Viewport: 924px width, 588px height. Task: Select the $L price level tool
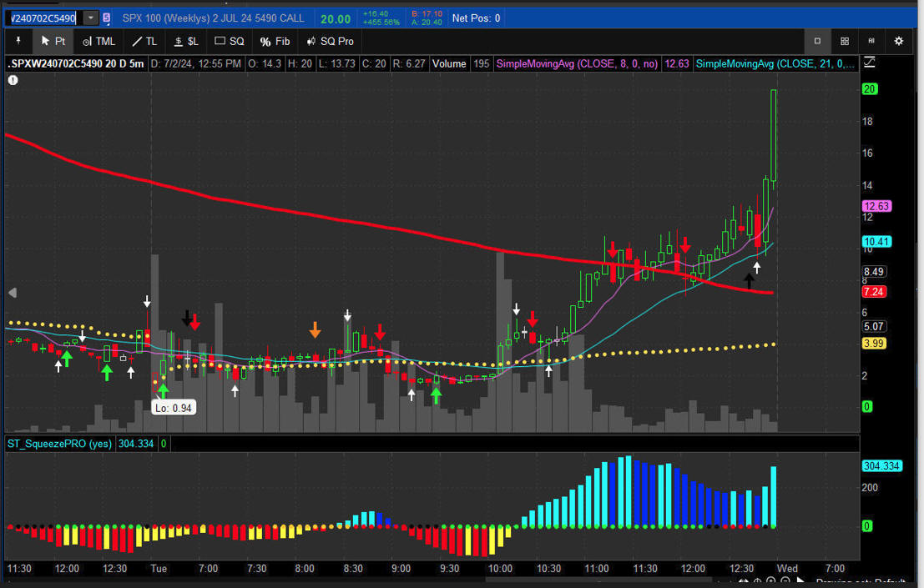click(185, 41)
